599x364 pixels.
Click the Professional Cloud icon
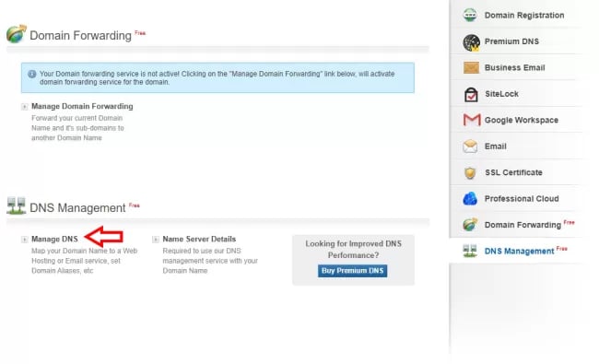coord(470,199)
